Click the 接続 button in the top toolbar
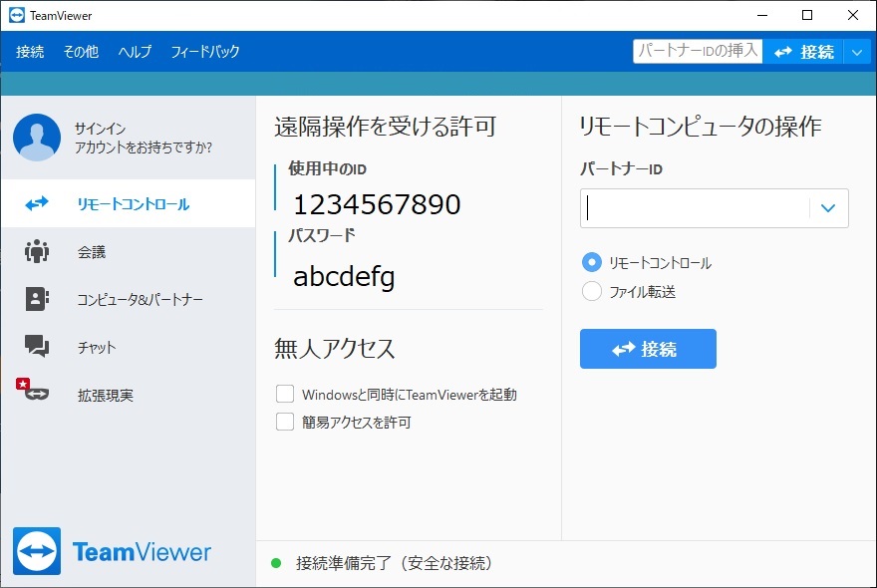877x588 pixels. (x=803, y=52)
